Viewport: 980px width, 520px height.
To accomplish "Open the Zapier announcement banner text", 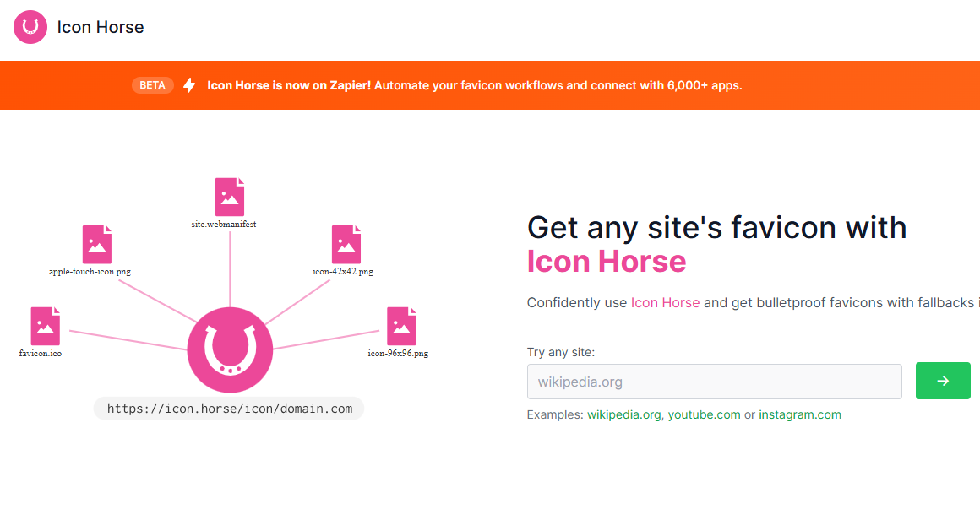I will click(475, 85).
